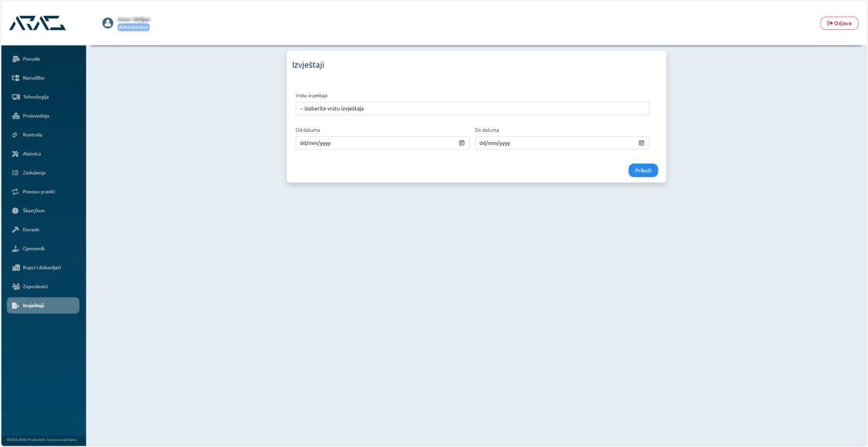868x447 pixels.
Task: Select Ponovo praviti in sidebar
Action: (39, 192)
